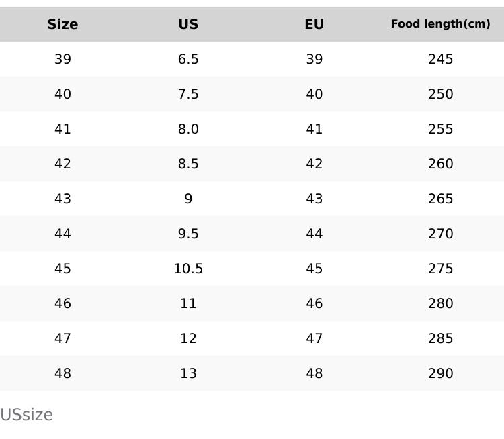Image resolution: width=504 pixels, height=439 pixels.
Task: Select Size 42 in first column
Action: 62,164
